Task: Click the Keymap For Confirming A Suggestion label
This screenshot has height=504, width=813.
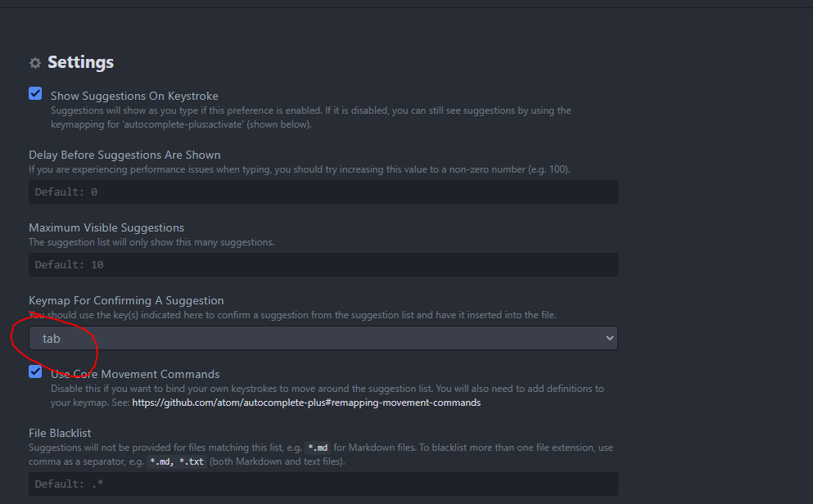Action: 126,300
